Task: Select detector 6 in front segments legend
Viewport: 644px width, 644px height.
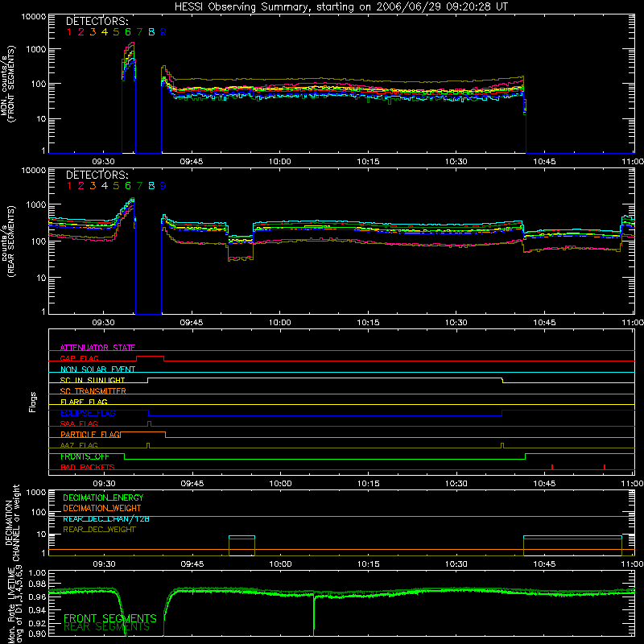Action: click(128, 32)
